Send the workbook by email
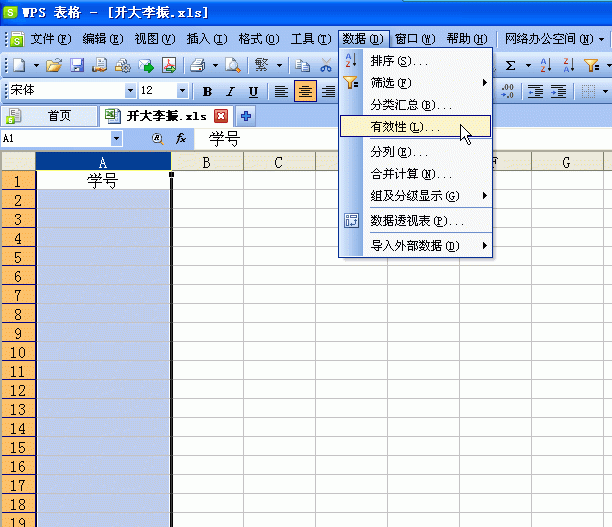Viewport: 612px width, 527px height. point(146,66)
